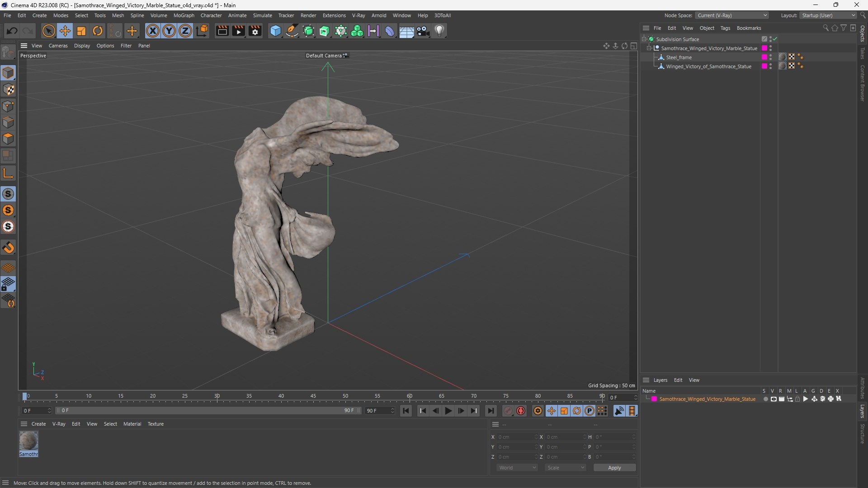Select Polygons mode icon
Image resolution: width=868 pixels, height=488 pixels.
tap(8, 139)
